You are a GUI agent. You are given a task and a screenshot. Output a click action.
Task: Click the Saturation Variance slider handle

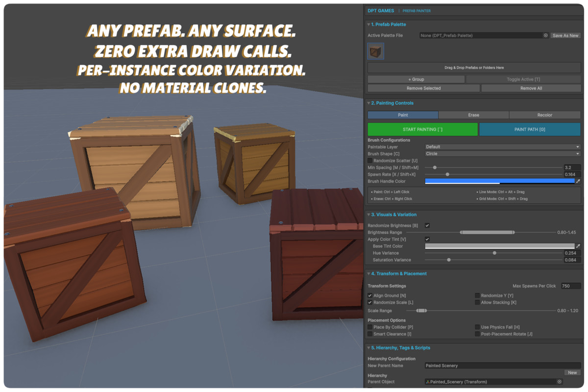click(449, 260)
